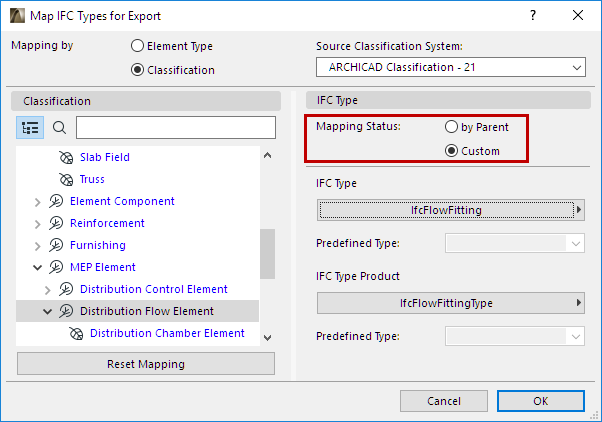This screenshot has width=602, height=422.
Task: Click the help question mark icon
Action: pos(532,15)
